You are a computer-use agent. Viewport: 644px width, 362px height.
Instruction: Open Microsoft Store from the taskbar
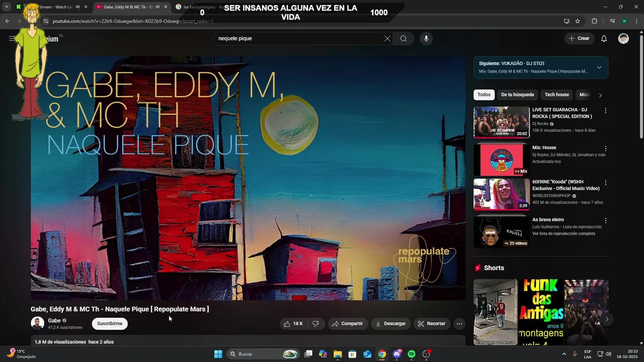tap(352, 354)
